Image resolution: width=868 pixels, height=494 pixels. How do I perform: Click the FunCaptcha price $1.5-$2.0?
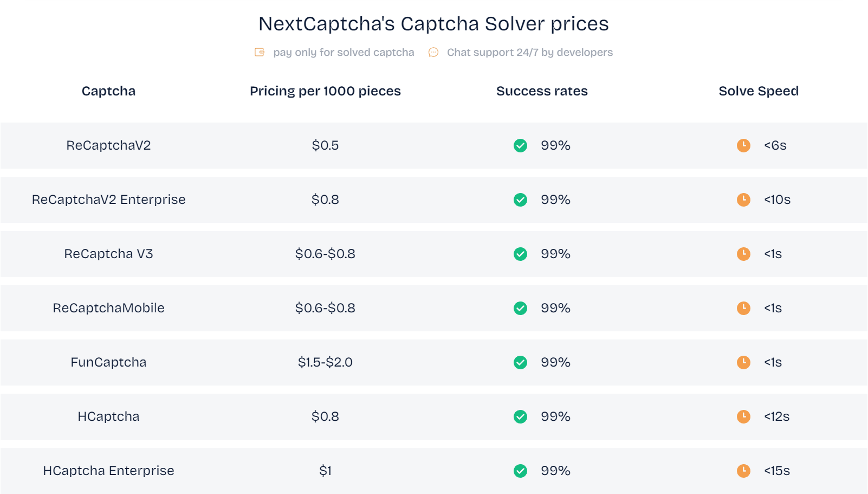pos(325,362)
